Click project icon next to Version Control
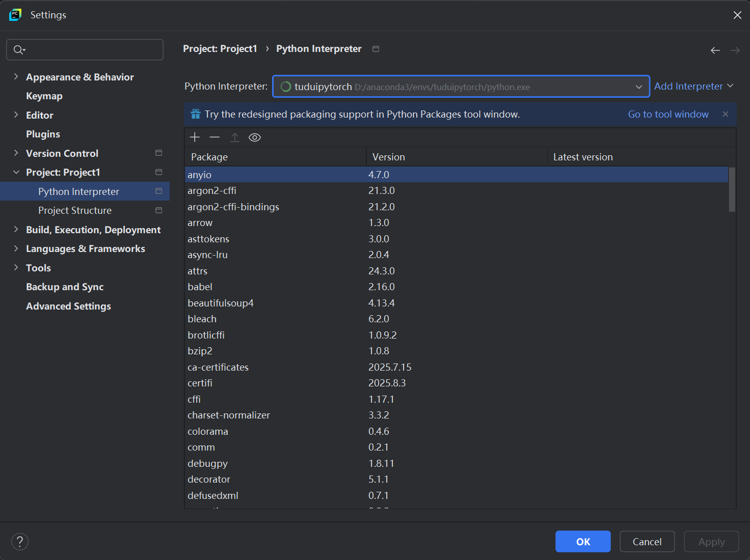 pyautogui.click(x=159, y=153)
